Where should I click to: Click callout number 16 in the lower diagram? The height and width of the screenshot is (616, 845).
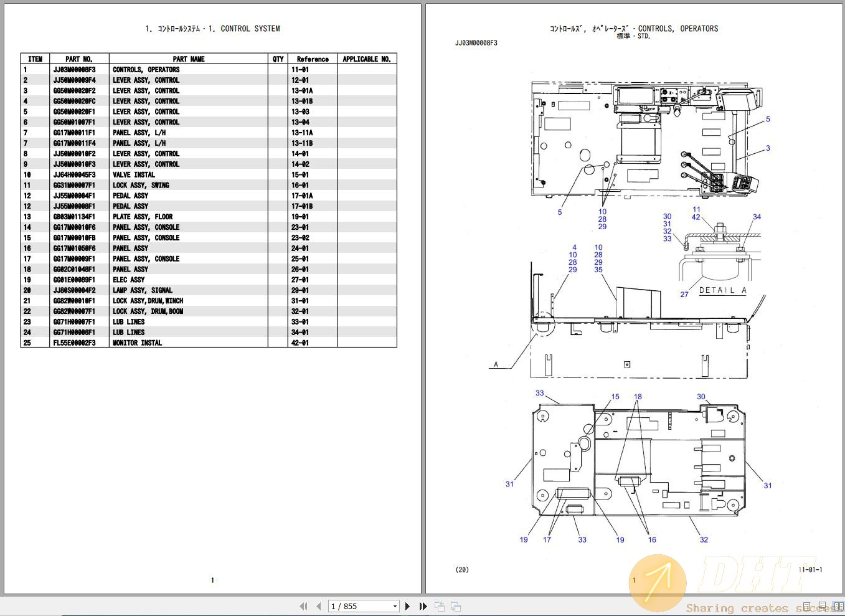(652, 540)
